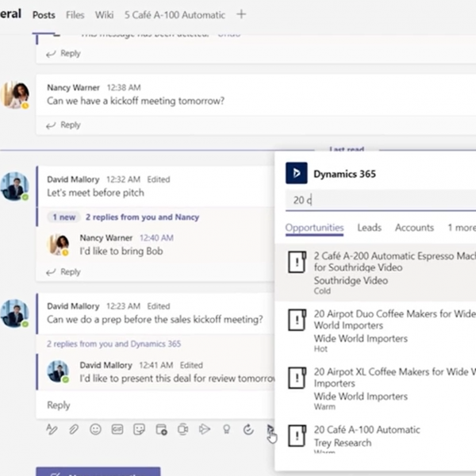Open the Format text tool in compose bar

coord(52,429)
